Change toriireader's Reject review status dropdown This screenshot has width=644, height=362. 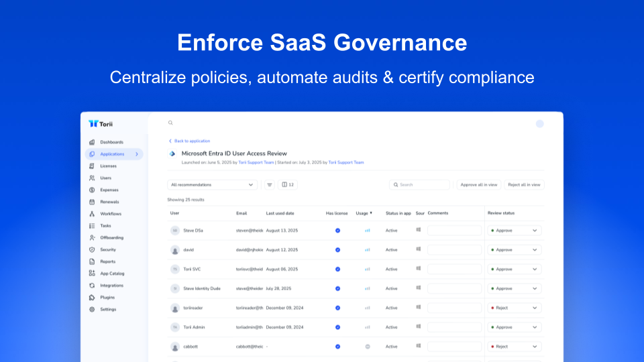click(x=514, y=308)
